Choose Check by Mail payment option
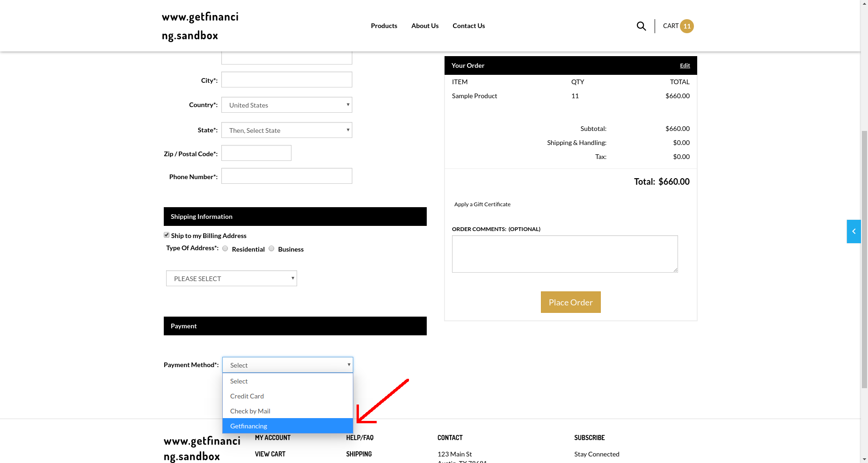This screenshot has width=868, height=463. click(288, 411)
